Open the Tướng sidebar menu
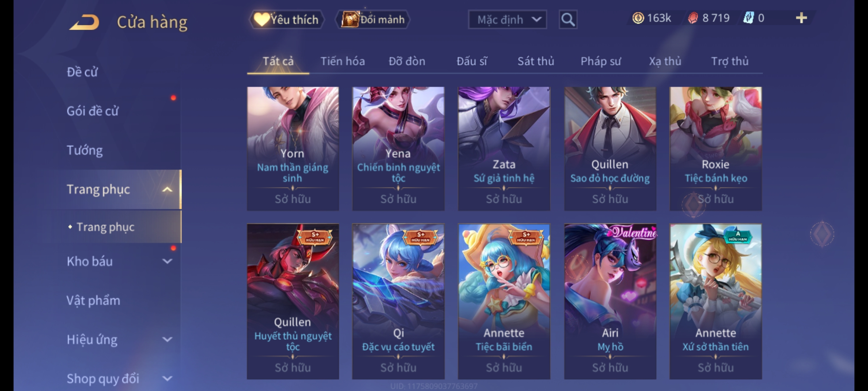This screenshot has height=391, width=868. coord(85,150)
